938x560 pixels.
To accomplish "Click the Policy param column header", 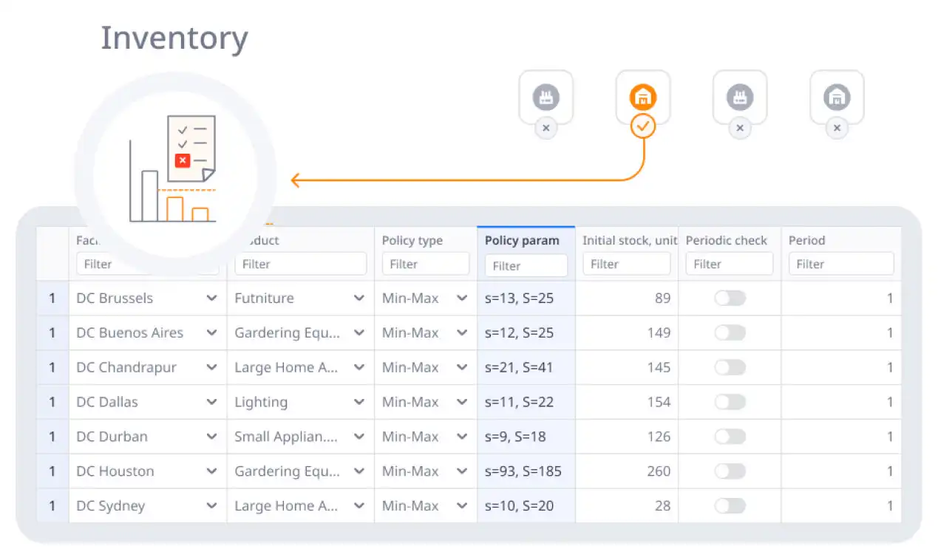I will point(522,240).
